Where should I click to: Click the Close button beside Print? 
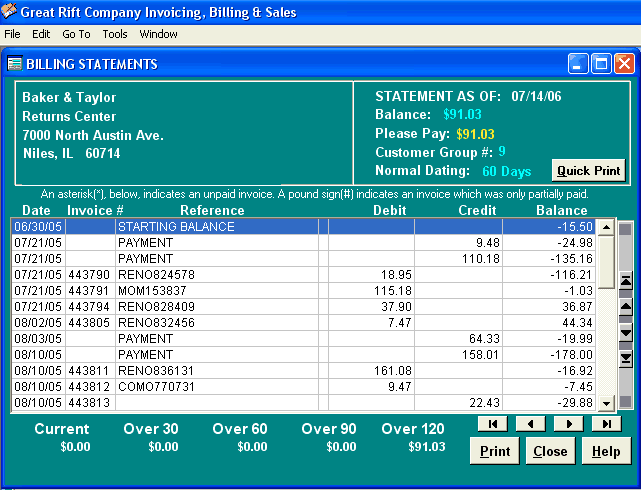click(x=550, y=451)
